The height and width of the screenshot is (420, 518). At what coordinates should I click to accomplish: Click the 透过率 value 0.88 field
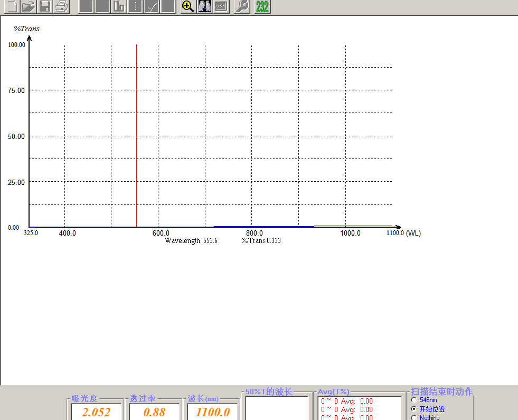155,412
